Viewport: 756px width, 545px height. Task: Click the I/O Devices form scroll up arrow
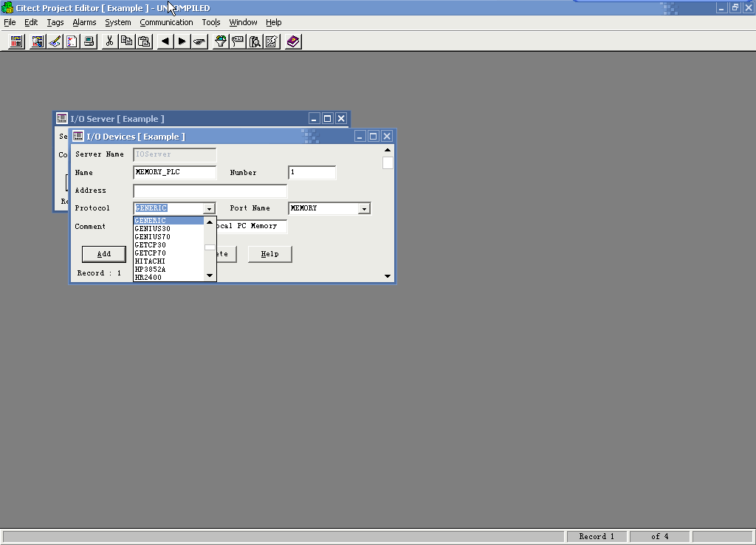pyautogui.click(x=388, y=150)
